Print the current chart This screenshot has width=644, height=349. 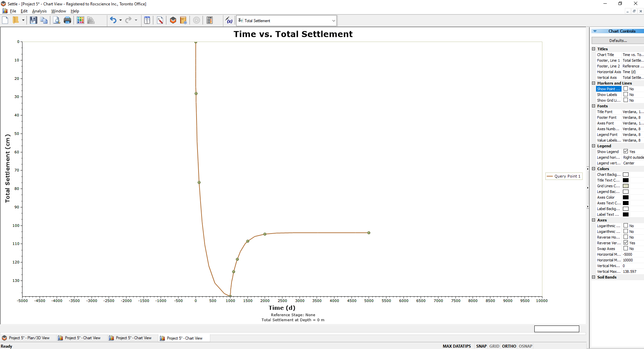[x=67, y=20]
